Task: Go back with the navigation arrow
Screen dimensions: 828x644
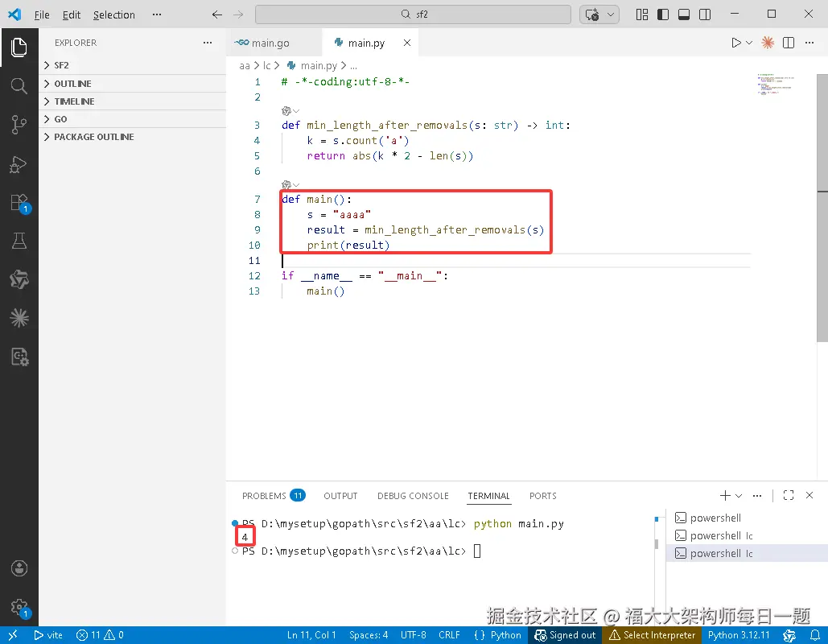Action: [217, 14]
